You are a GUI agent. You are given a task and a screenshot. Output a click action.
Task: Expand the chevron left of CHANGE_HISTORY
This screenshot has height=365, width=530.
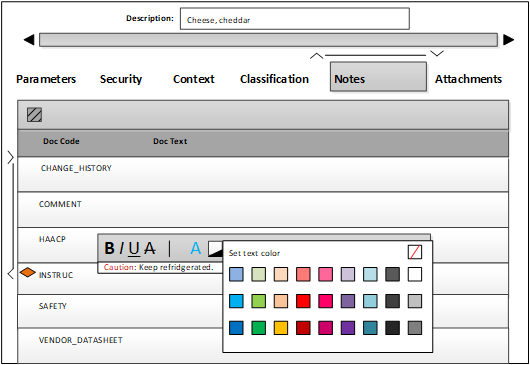pyautogui.click(x=10, y=157)
